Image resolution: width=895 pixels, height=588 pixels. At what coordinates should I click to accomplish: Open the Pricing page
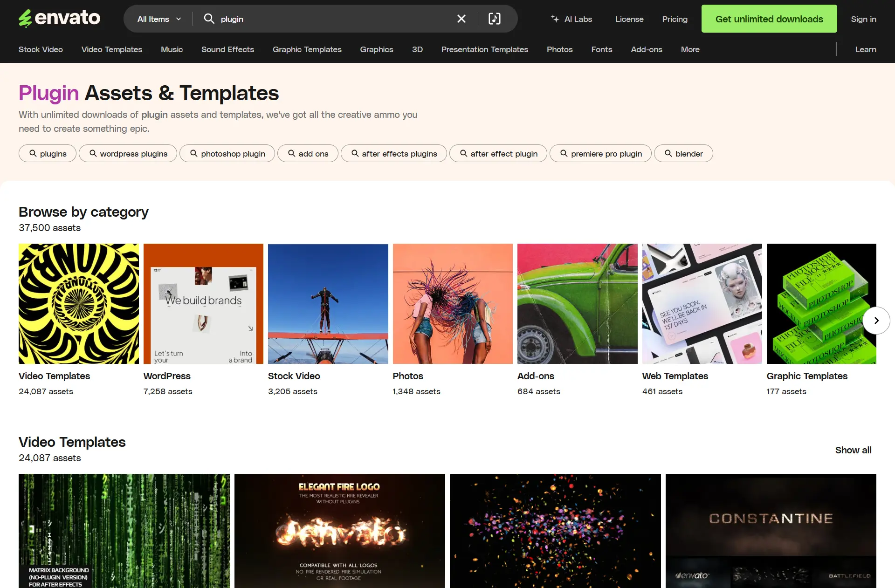point(675,19)
